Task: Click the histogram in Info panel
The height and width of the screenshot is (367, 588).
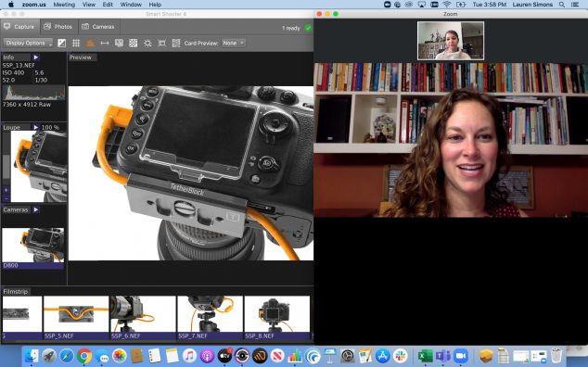Action: [x=33, y=93]
